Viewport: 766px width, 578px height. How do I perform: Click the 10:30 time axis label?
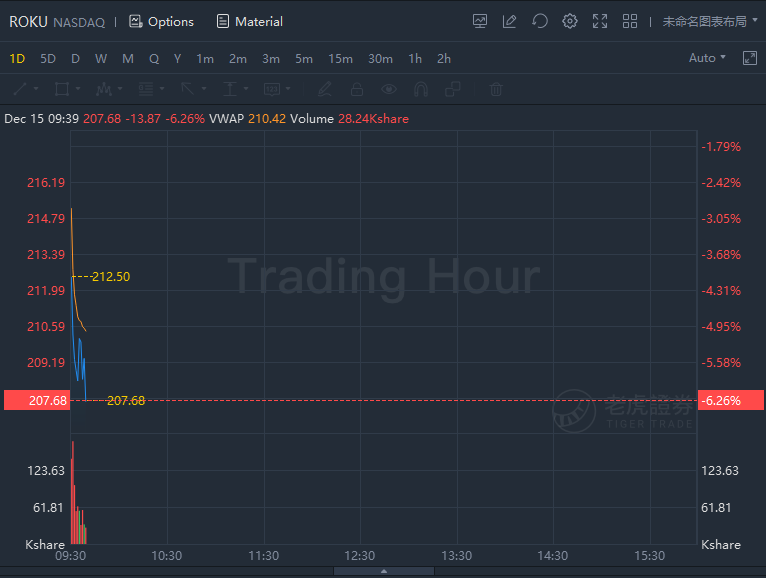167,556
